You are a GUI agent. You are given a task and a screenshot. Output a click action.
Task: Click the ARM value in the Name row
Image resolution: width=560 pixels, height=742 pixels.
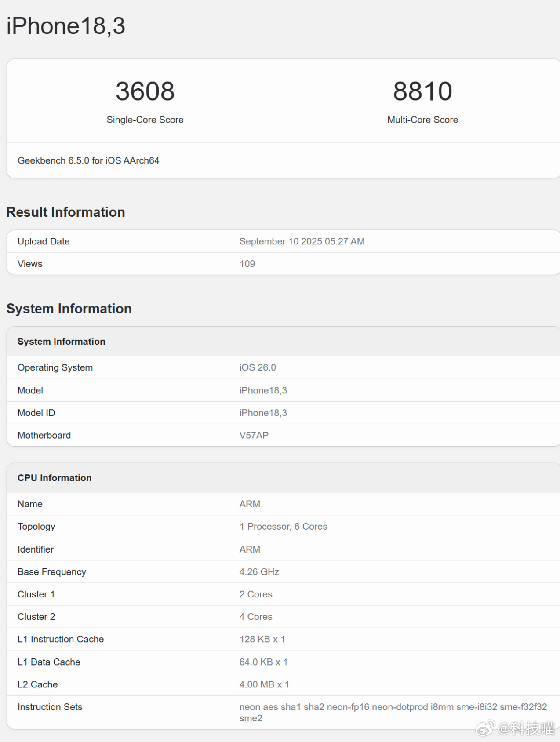pos(250,504)
